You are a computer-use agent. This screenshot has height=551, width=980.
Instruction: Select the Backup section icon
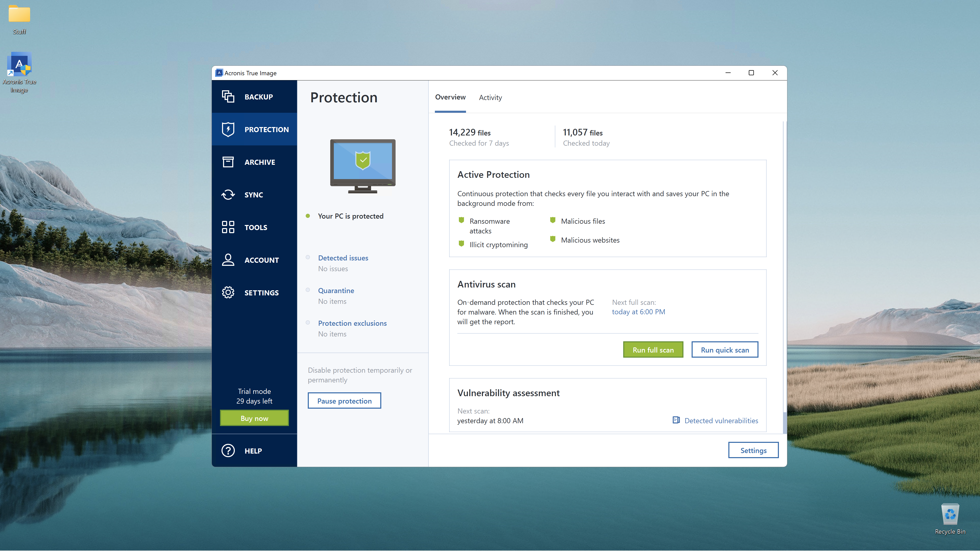click(x=228, y=96)
